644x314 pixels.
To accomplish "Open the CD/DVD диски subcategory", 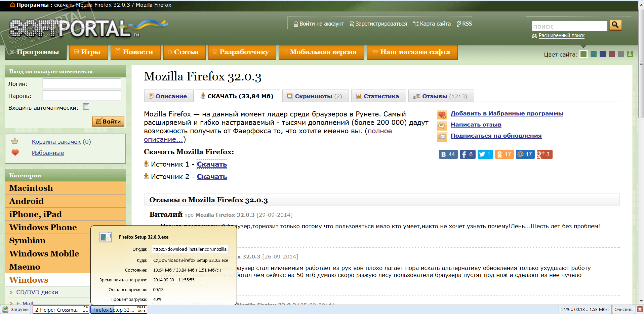I will 37,292.
